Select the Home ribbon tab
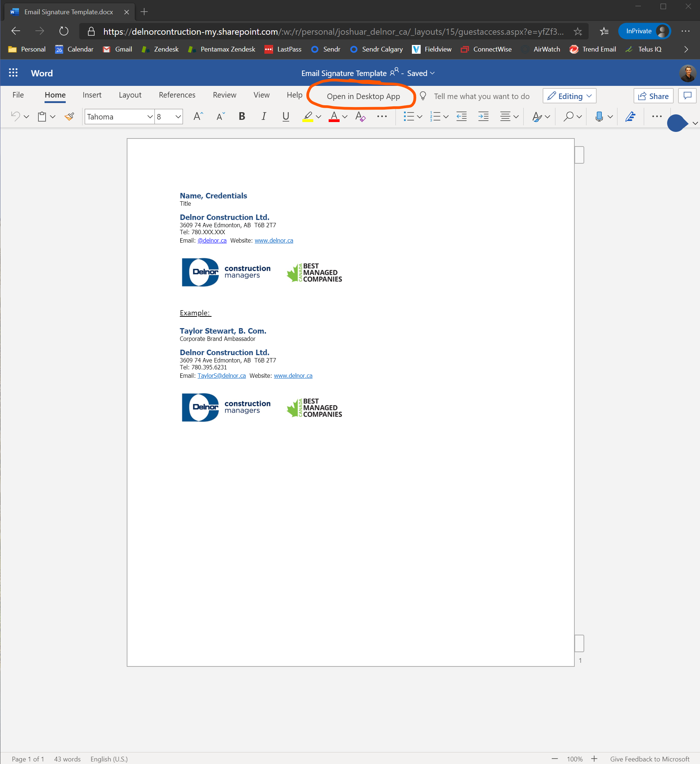Screen dimensions: 700x764 (55, 95)
